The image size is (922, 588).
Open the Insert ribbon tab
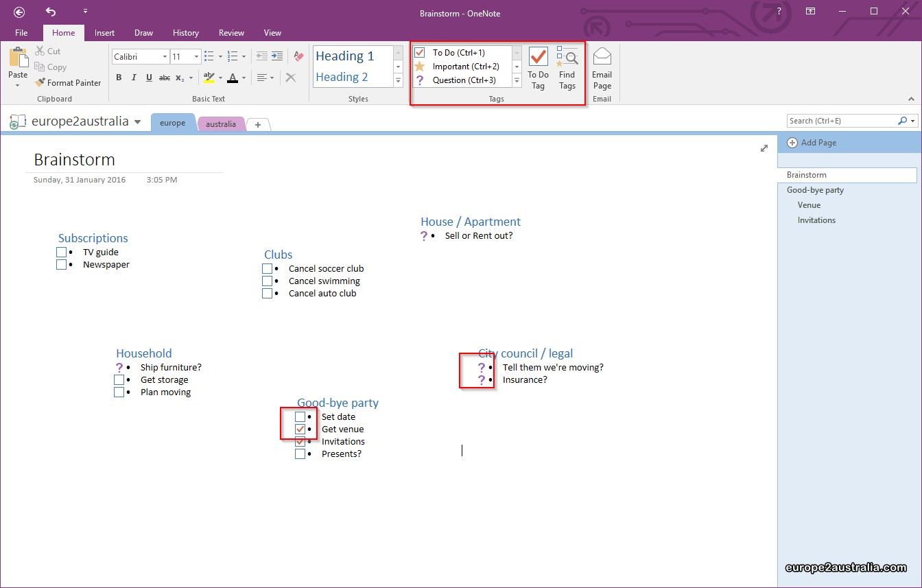(104, 32)
